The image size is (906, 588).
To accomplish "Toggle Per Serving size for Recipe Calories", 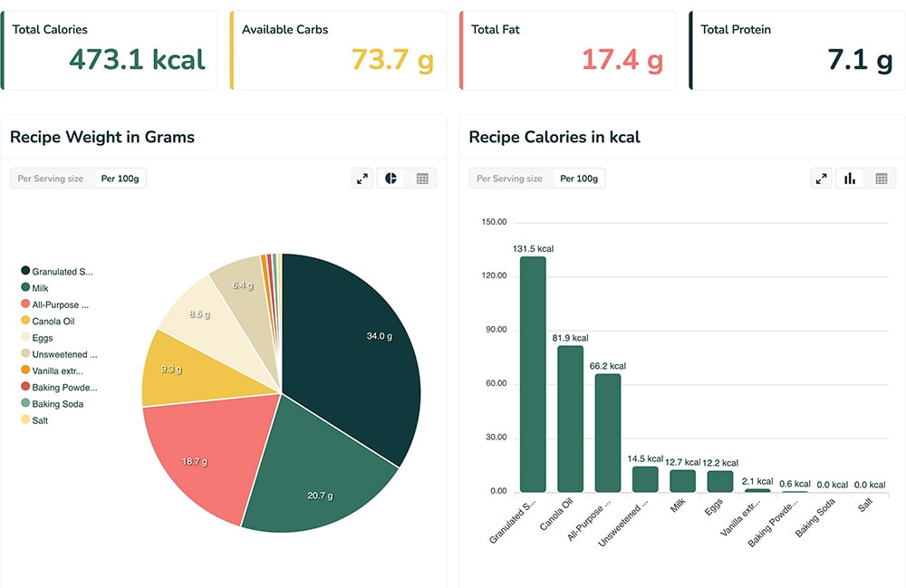I will point(509,178).
